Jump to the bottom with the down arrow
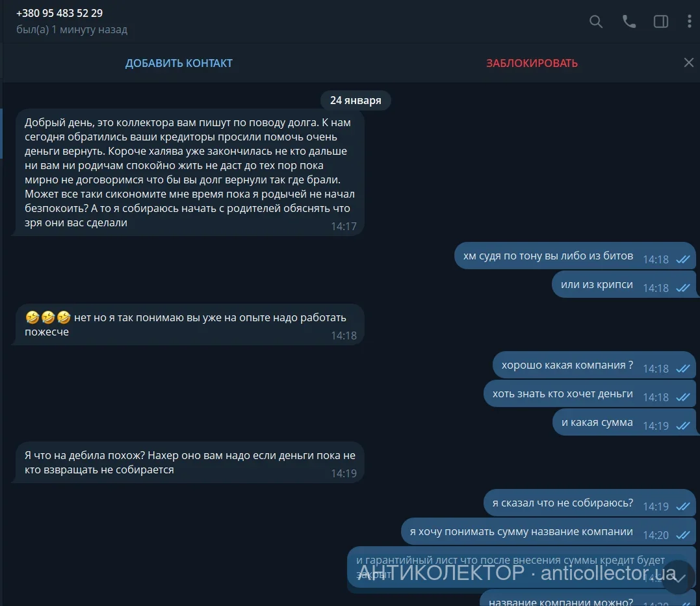 click(678, 577)
